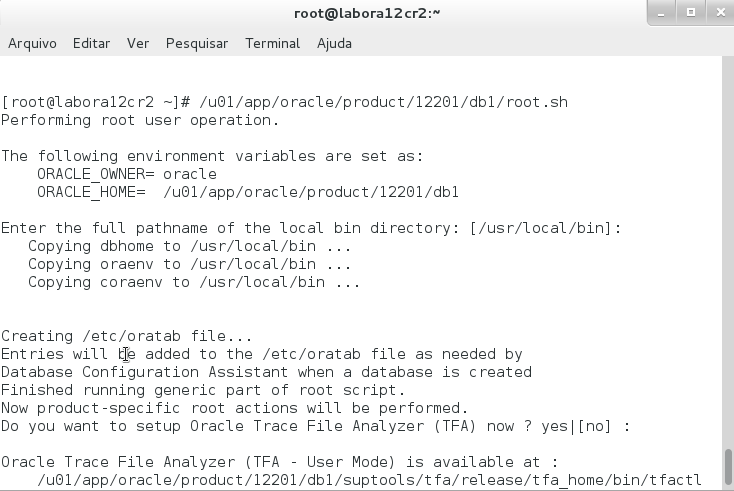Click the 'Performing root user operation.' line
Image resolution: width=734 pixels, height=491 pixels.
point(140,120)
